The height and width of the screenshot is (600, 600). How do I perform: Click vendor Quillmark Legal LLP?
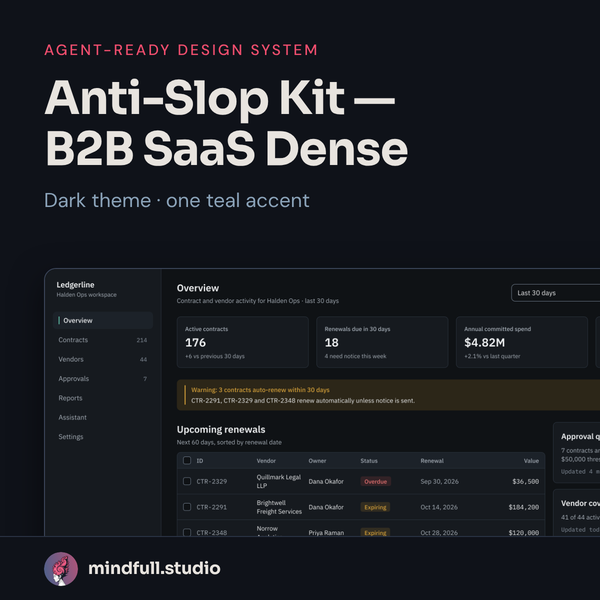(279, 481)
